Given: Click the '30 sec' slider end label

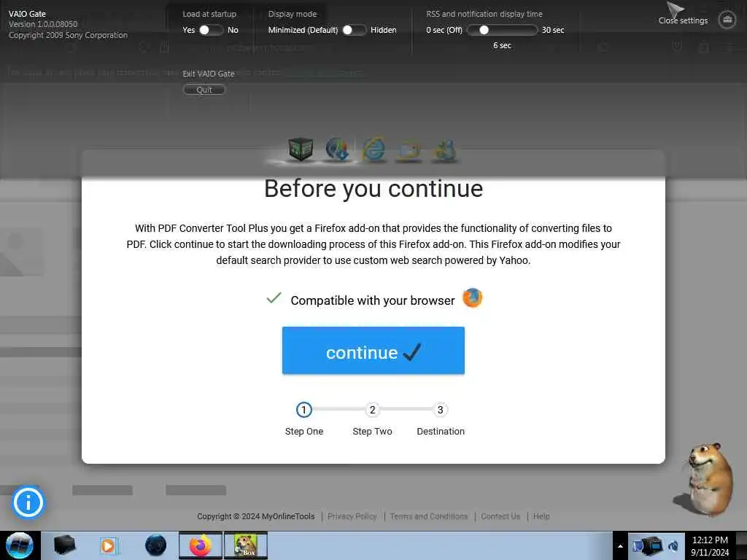Looking at the screenshot, I should click(x=553, y=30).
